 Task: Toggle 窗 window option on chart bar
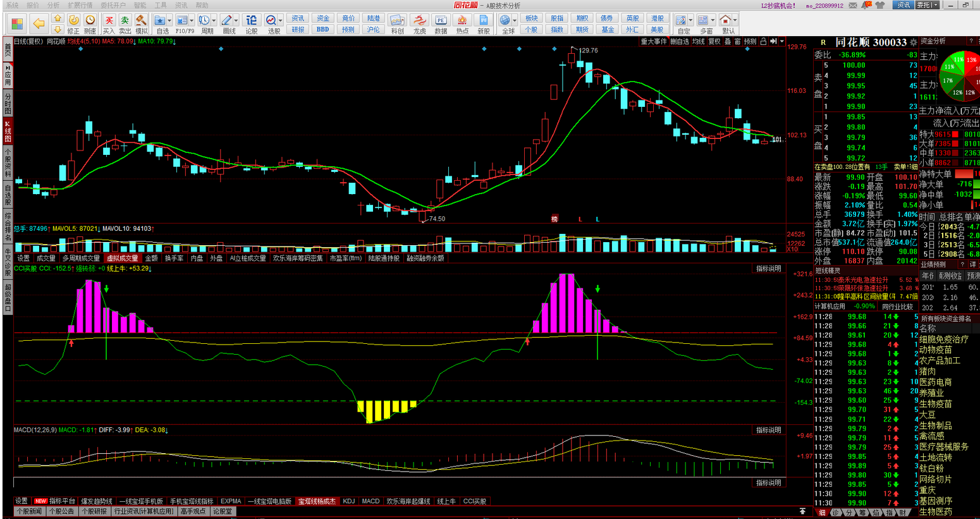[x=737, y=41]
